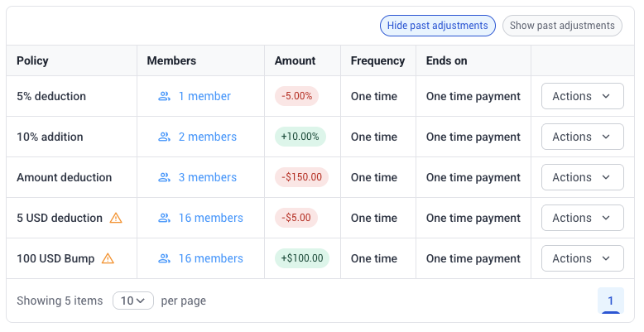The height and width of the screenshot is (332, 644).
Task: Click One time frequency in 5% deduction row
Action: pos(374,96)
